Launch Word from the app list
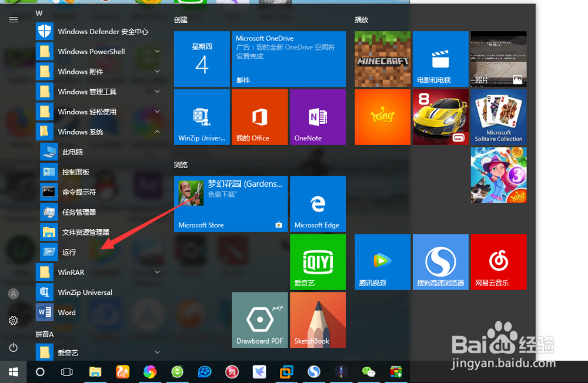588x383 pixels. [x=99, y=313]
